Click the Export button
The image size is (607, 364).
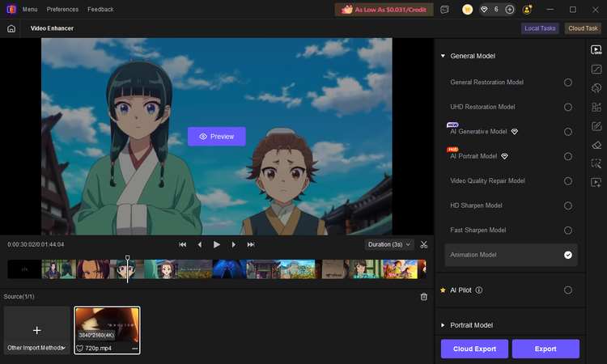(545, 349)
